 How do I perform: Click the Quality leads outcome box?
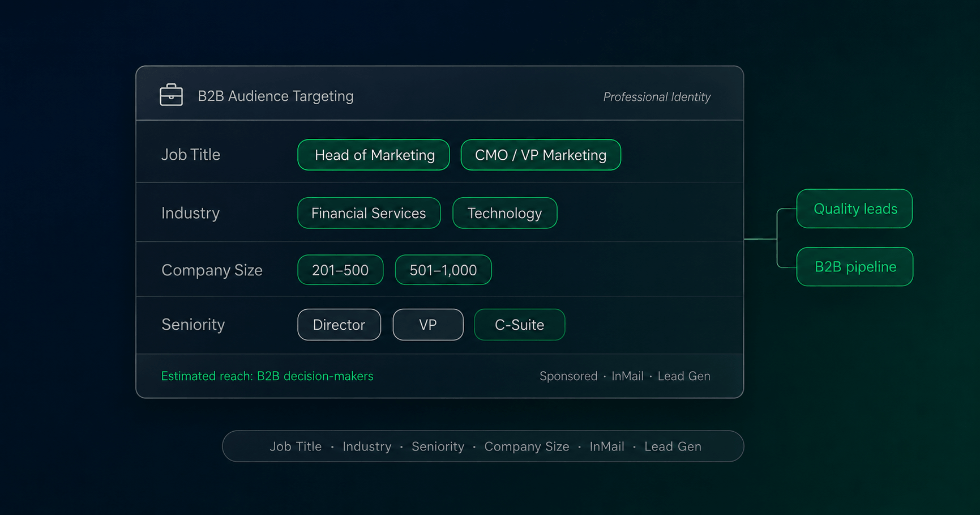pos(855,208)
